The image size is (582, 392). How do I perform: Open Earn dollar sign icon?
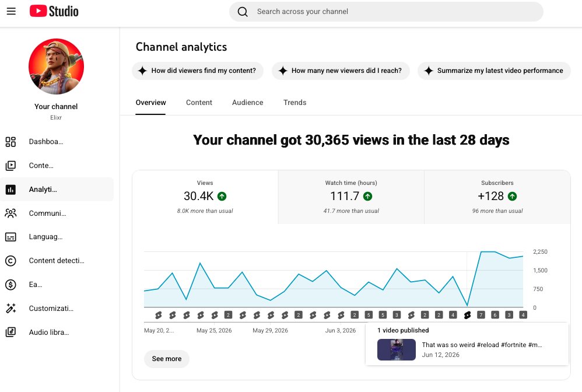point(10,284)
